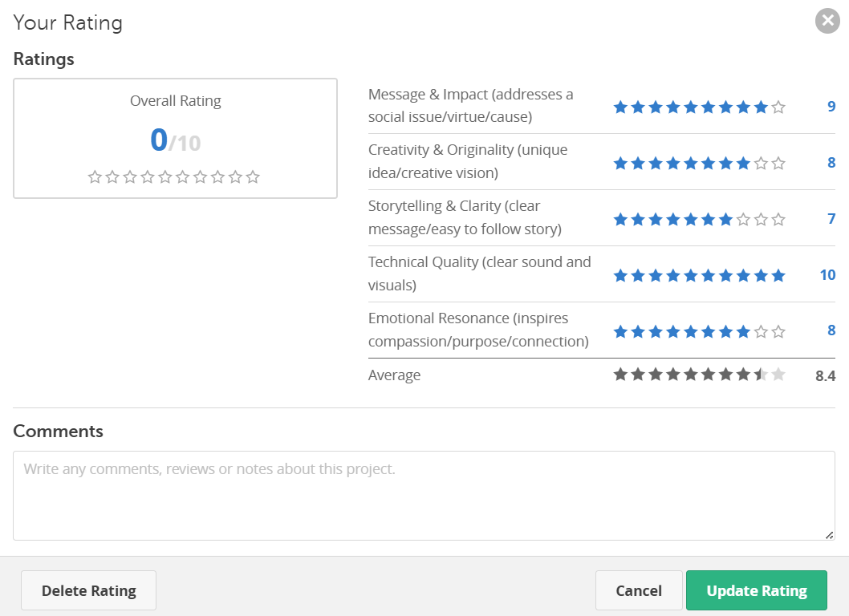Grab the comments box resize handle
849x616 pixels.
pyautogui.click(x=830, y=535)
